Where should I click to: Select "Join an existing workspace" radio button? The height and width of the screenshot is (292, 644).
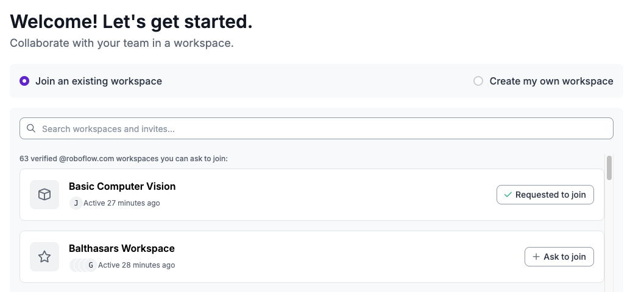24,81
